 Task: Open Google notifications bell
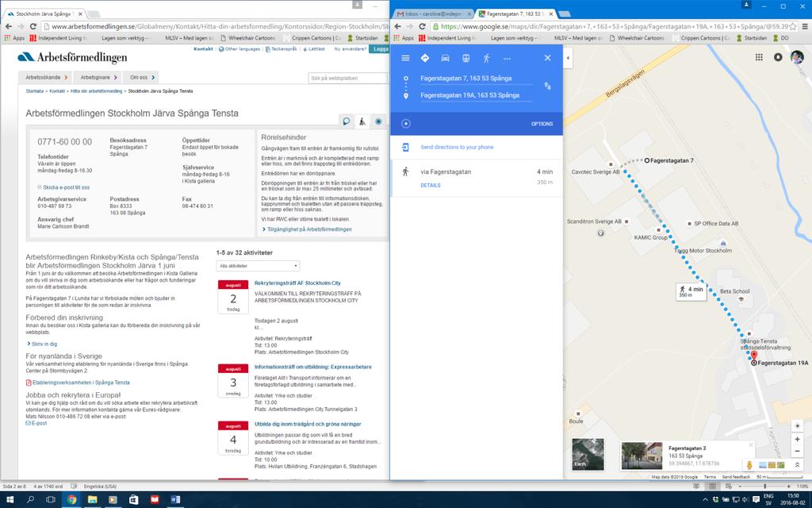tap(778, 57)
